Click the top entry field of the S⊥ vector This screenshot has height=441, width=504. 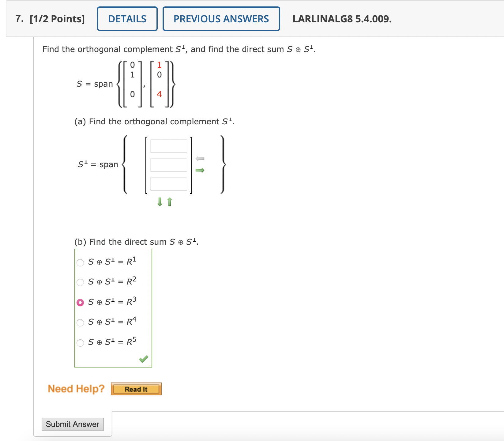tap(169, 145)
